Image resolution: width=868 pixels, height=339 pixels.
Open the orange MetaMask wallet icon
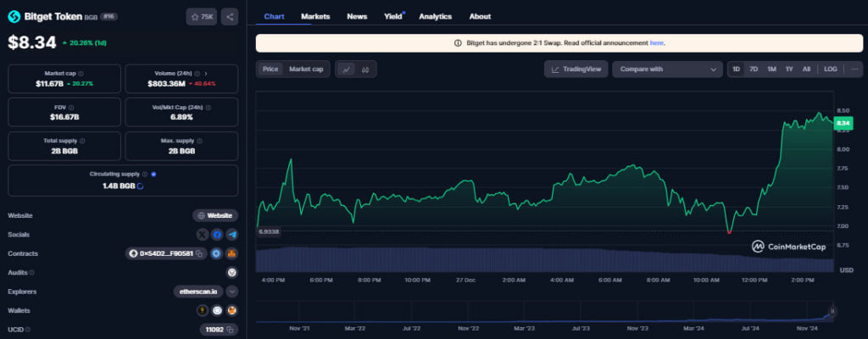click(232, 311)
